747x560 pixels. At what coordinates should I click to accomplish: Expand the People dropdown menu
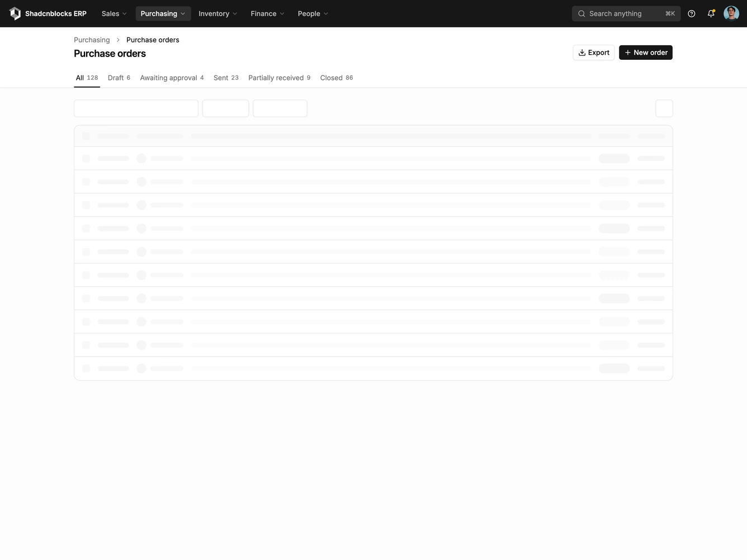click(313, 13)
